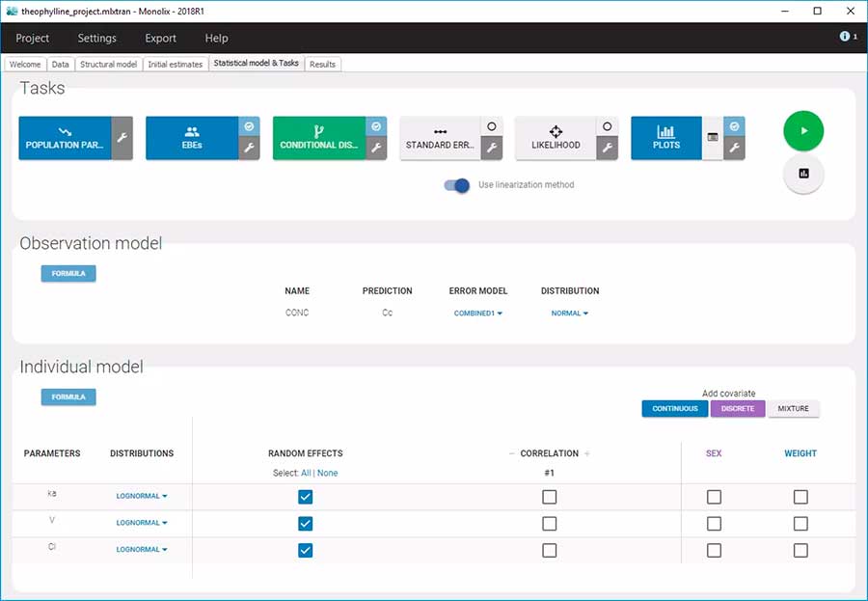Run the scenario with green play button
The image size is (868, 601).
pos(803,130)
